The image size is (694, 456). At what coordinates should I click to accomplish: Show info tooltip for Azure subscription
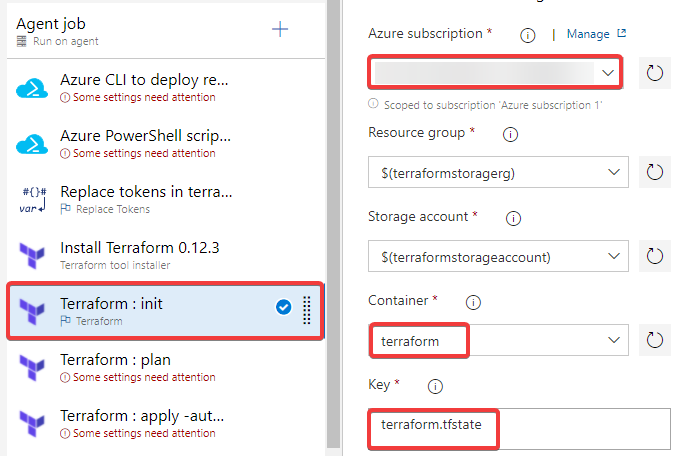[527, 35]
